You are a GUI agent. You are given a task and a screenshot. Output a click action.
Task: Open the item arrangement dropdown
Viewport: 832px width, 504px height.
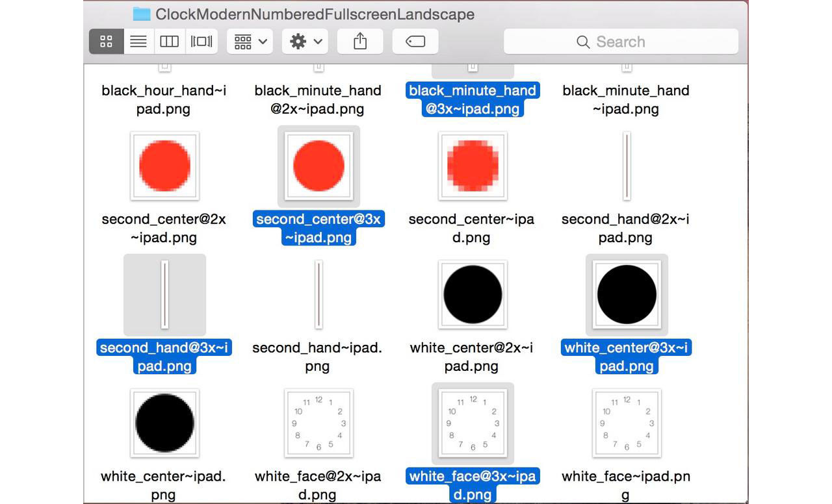point(250,42)
